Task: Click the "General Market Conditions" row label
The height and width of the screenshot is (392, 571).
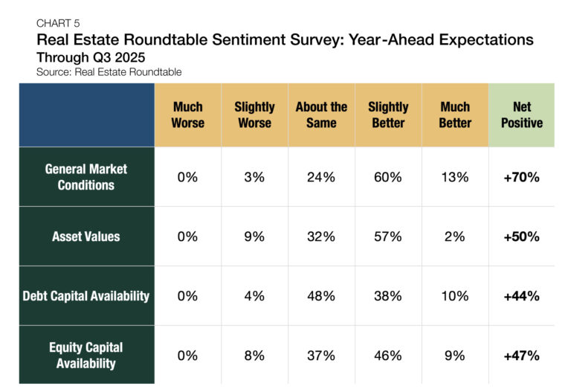Action: (86, 176)
